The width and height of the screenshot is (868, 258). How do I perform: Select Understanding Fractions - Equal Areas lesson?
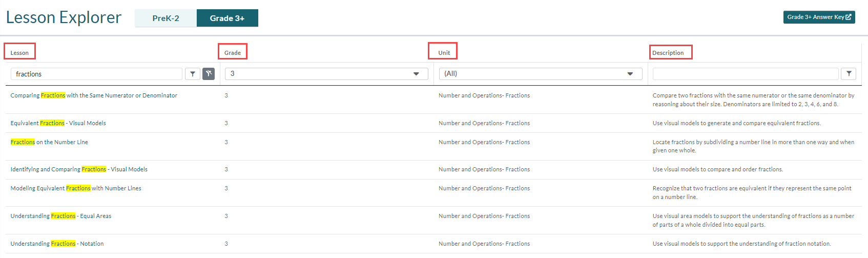coord(61,216)
